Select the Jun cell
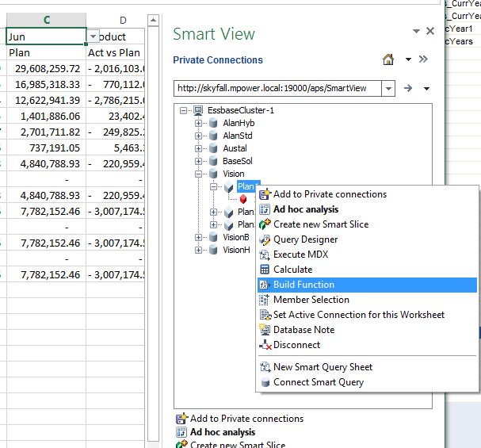 coord(46,36)
